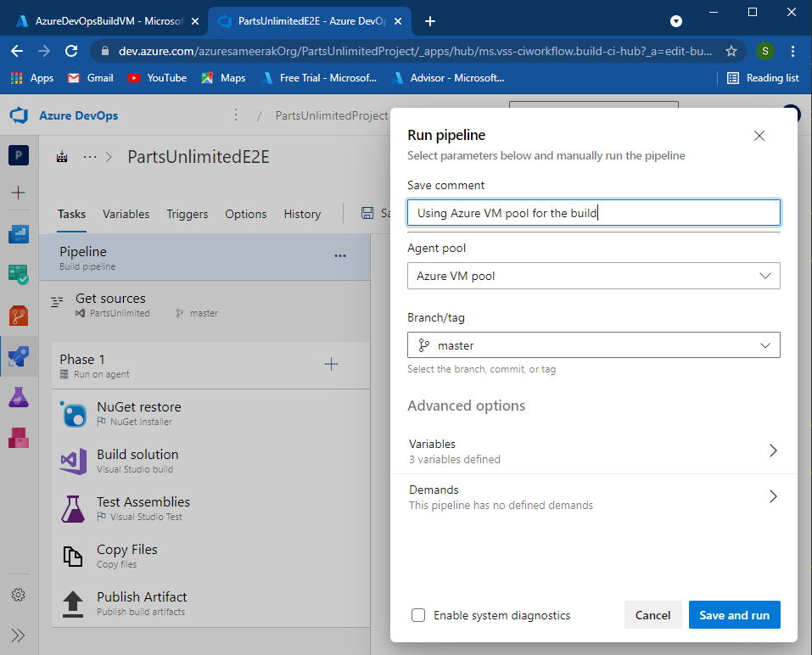Open Chrome three-dot menu
This screenshot has width=812, height=655.
[x=792, y=51]
